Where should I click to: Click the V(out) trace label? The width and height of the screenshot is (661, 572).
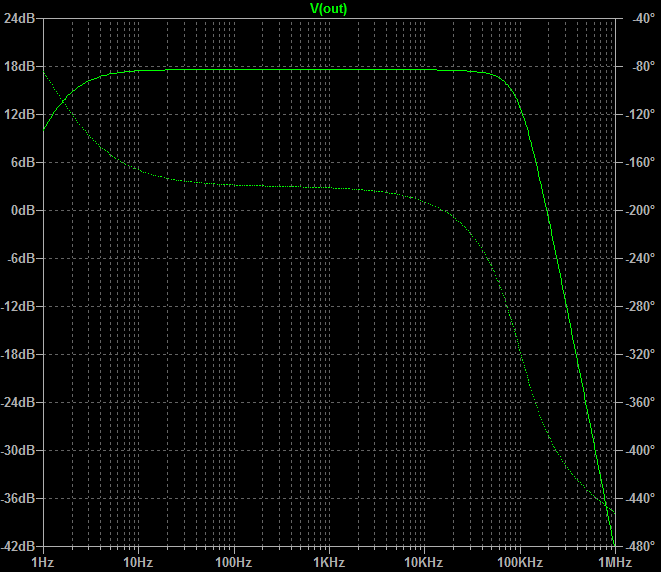[x=328, y=8]
